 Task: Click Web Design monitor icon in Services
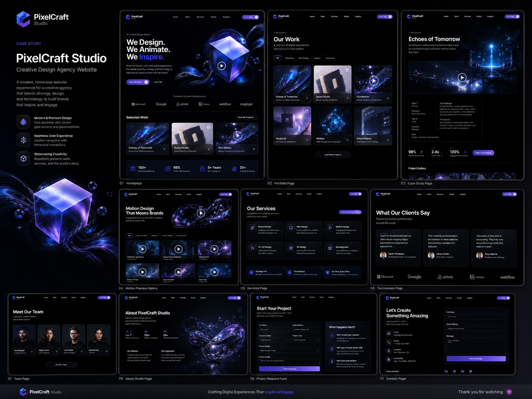pyautogui.click(x=291, y=228)
